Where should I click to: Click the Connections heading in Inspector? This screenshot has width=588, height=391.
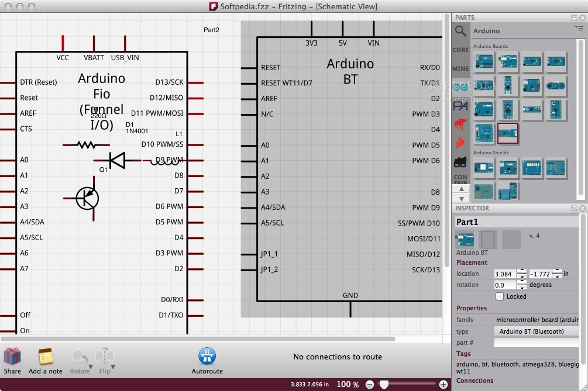(474, 380)
